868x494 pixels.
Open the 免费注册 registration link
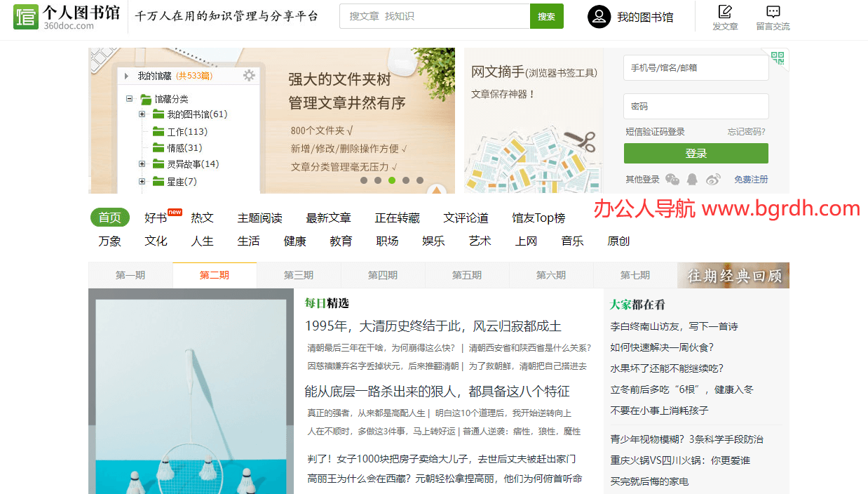tap(751, 180)
